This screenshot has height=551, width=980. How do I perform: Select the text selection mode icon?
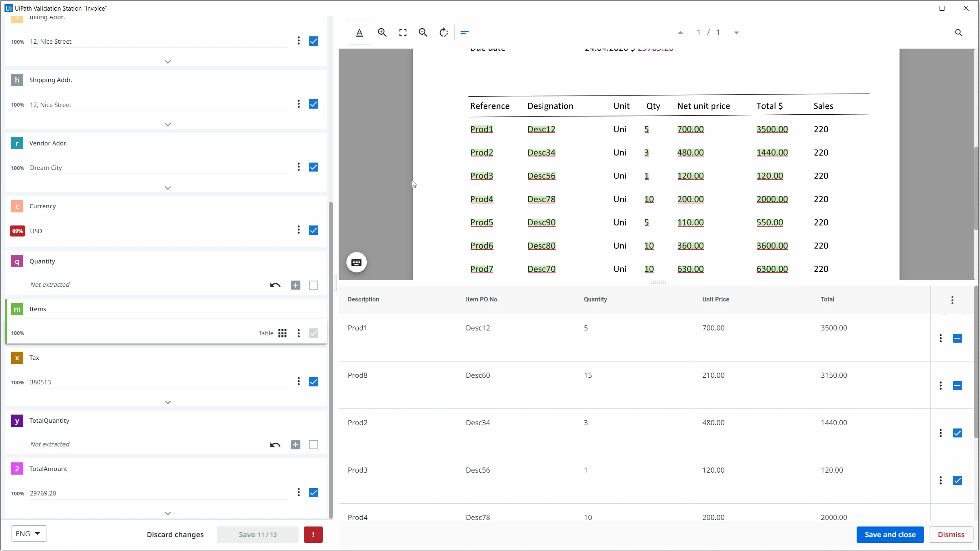pos(359,33)
